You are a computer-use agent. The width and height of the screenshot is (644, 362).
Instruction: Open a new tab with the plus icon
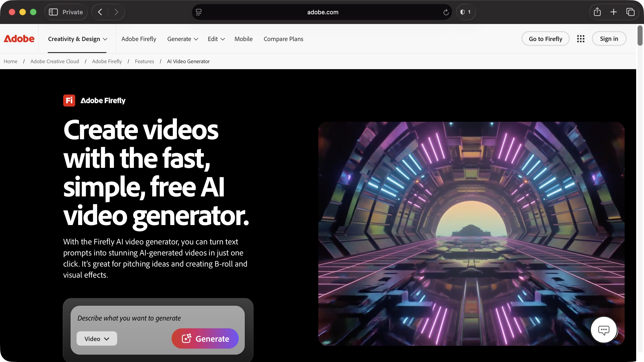614,12
